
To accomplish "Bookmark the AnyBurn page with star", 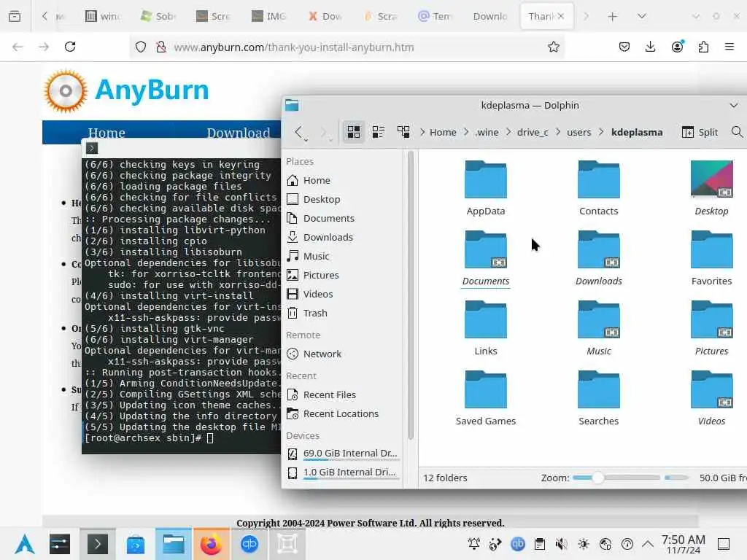I will [553, 47].
